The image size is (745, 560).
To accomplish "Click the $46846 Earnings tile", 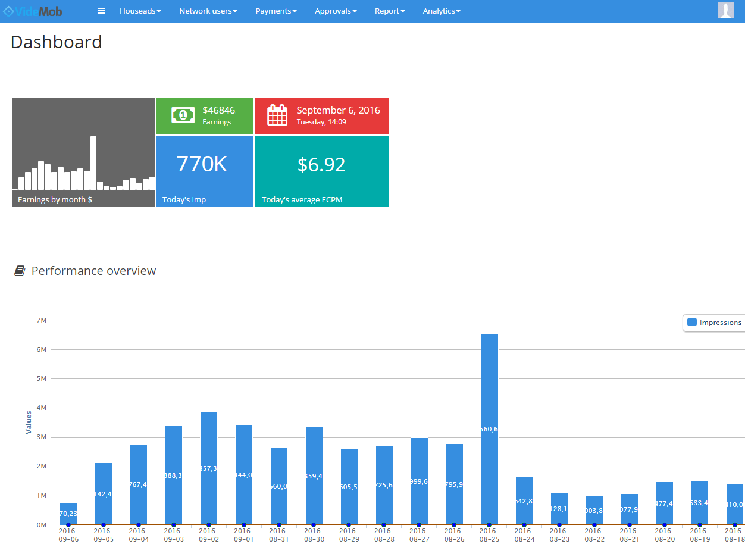I will pos(205,115).
